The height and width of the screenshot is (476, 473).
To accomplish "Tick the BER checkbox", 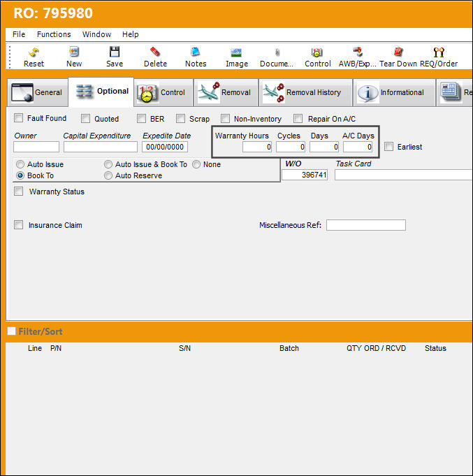I will tap(141, 118).
